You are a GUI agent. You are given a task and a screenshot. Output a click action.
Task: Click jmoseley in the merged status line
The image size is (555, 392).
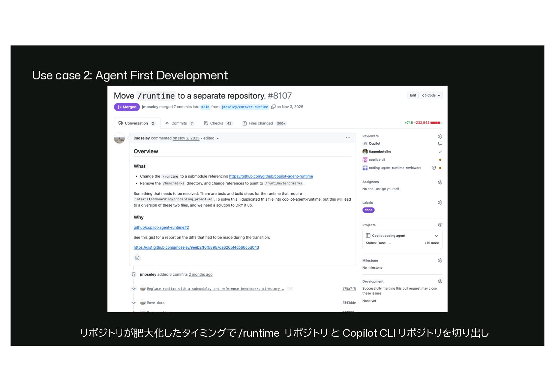150,107
